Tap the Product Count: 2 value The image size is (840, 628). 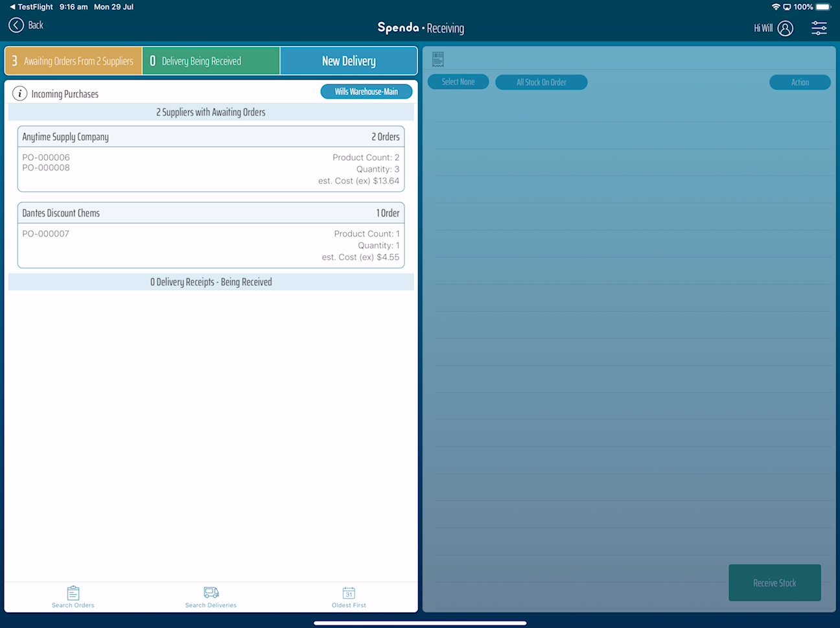tap(366, 157)
